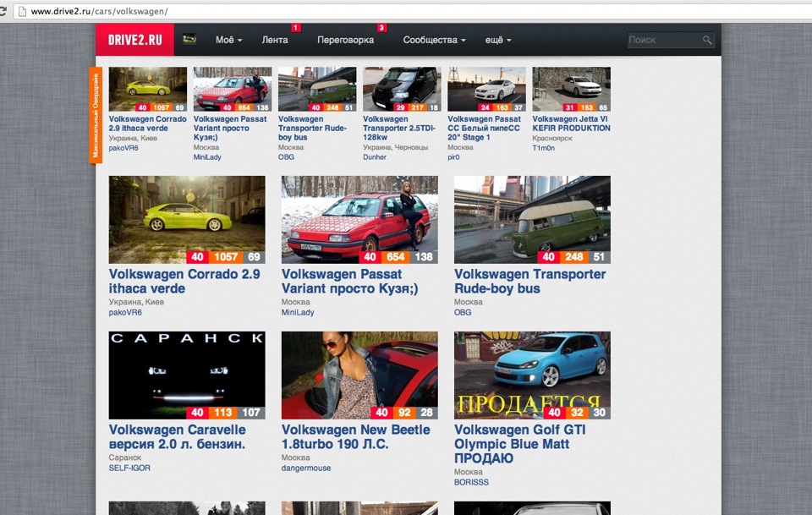Open the Саранск Caravelle photo
Viewport: 812px width, 515px height.
tap(187, 375)
